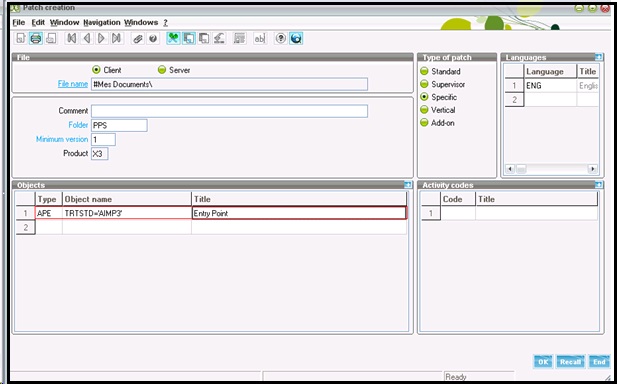Choose Vertical patch type

click(424, 110)
